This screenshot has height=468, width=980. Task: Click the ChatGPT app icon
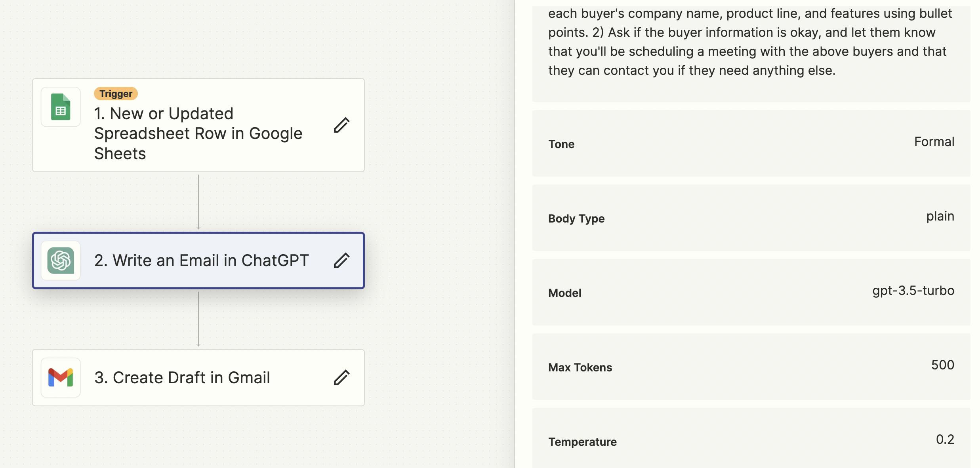(61, 261)
